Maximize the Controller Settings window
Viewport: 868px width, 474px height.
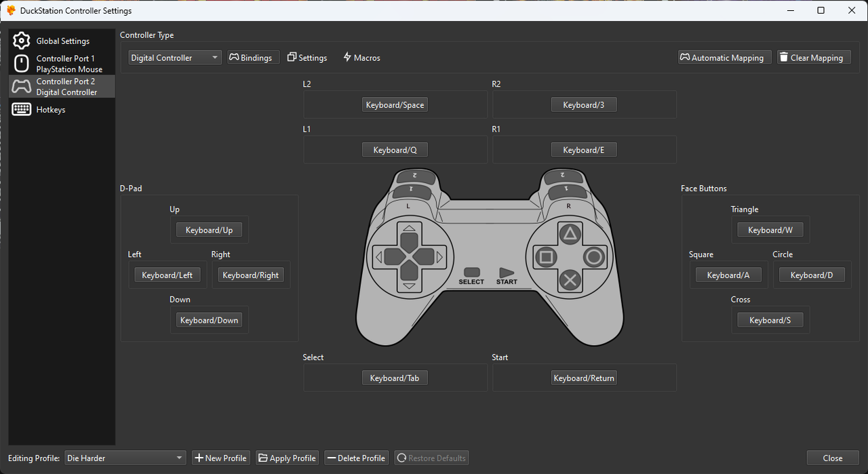[821, 10]
